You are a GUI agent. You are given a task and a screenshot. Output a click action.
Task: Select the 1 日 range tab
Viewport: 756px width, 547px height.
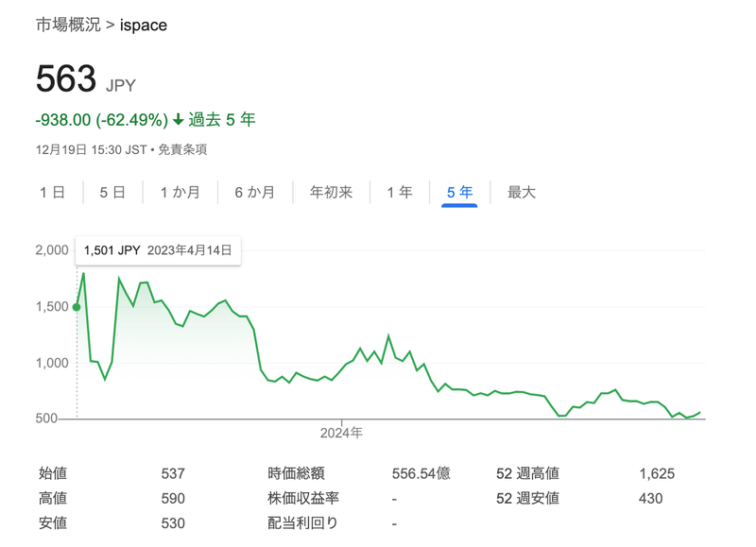click(52, 193)
